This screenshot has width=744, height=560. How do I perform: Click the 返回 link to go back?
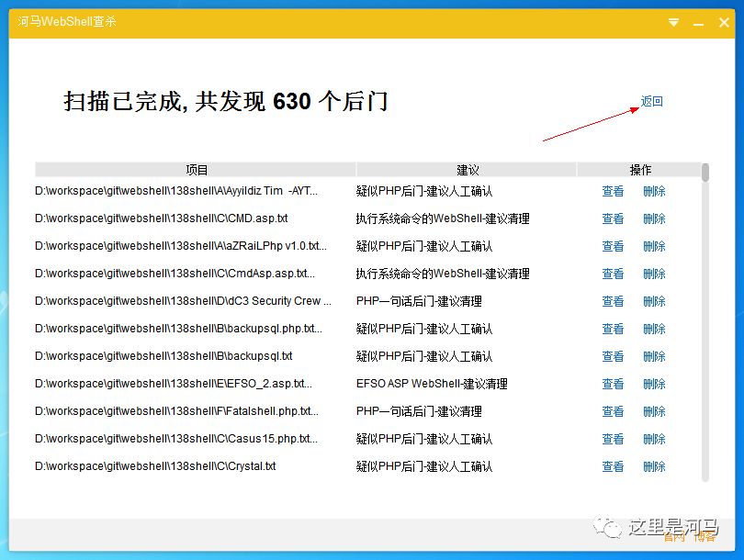(651, 101)
